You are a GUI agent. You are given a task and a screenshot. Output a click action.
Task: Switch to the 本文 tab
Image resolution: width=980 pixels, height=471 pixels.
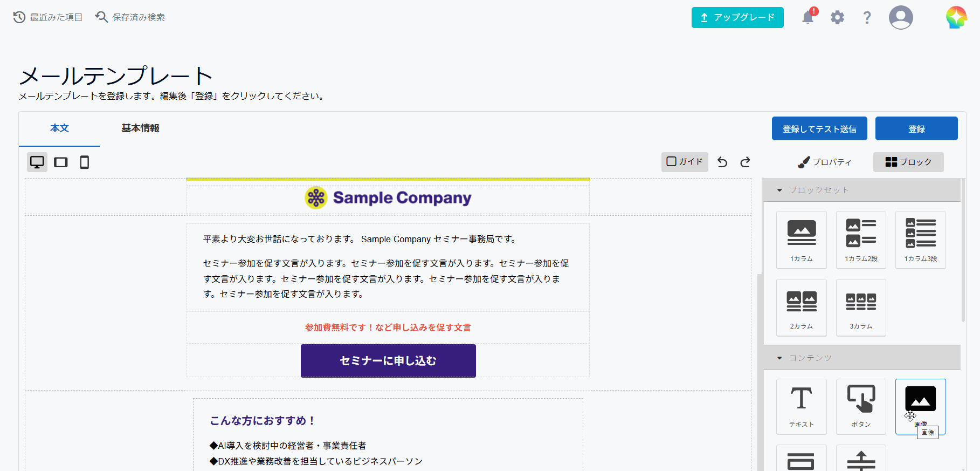(x=59, y=128)
